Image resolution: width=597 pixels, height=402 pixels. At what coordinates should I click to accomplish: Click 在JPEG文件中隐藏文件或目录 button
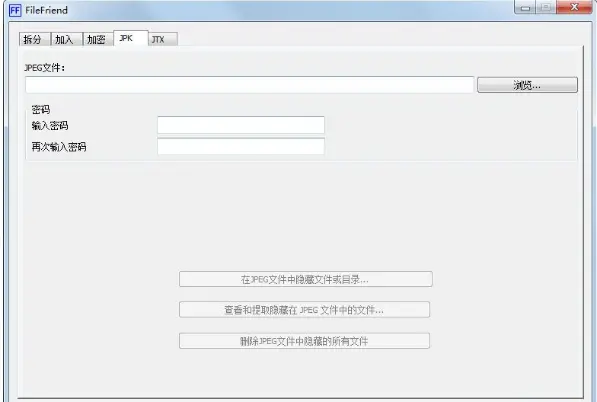tap(306, 279)
